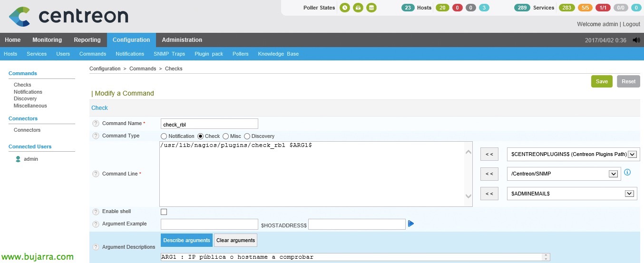Select the Misc command type radio

click(225, 136)
